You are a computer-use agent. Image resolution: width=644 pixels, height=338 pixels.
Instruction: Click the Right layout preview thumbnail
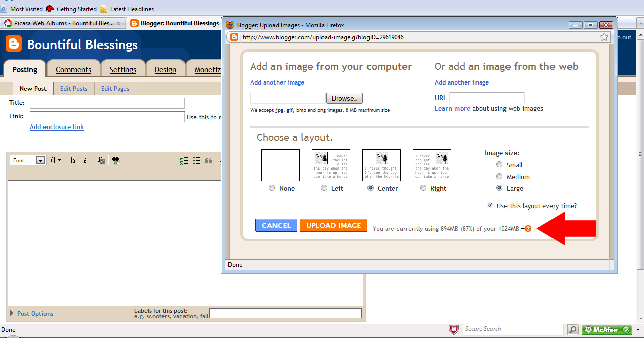(432, 165)
